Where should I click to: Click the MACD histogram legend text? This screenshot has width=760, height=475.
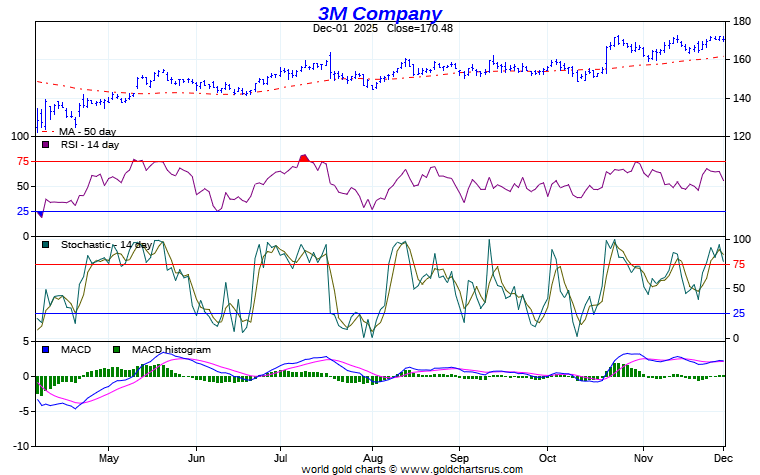[x=171, y=350]
